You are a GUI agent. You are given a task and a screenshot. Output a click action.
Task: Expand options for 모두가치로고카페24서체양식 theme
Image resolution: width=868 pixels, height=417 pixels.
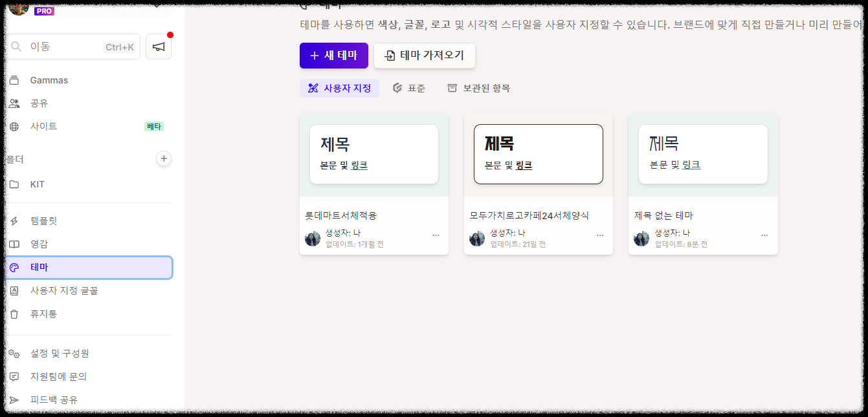[600, 236]
